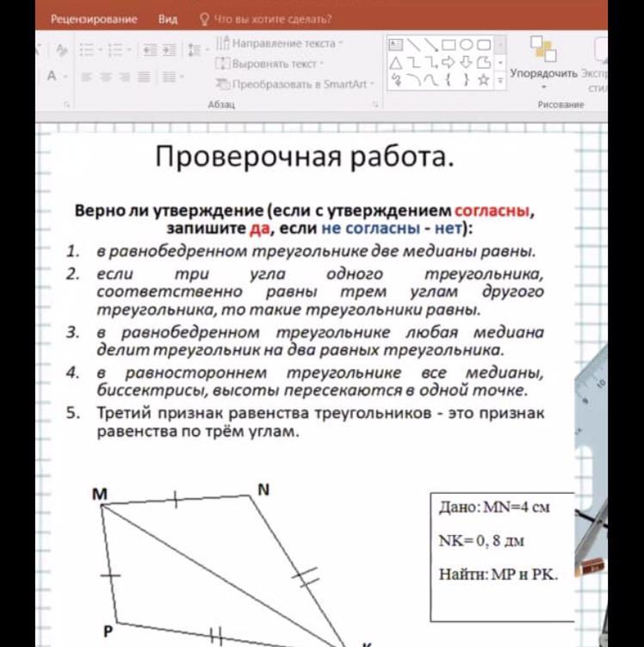Click the slide title 'Проверочная работа.'
Screen dimensions: 644x647
pos(305,157)
